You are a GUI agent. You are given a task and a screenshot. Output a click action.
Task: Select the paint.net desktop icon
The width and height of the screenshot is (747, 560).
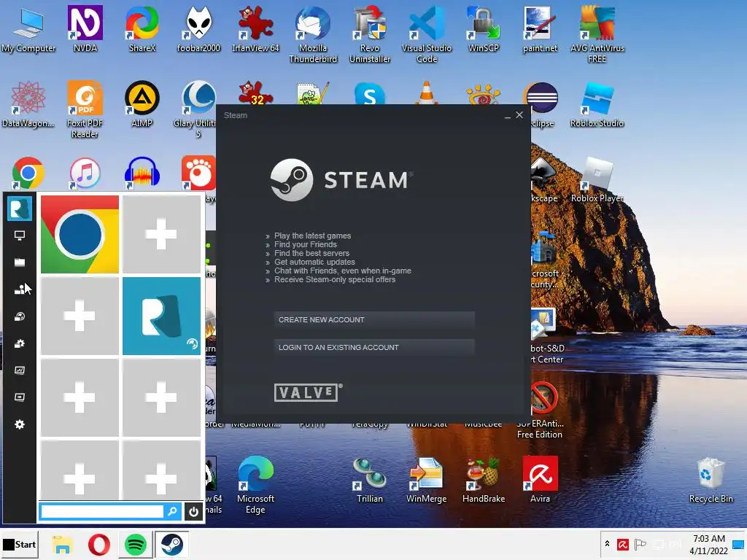[540, 28]
